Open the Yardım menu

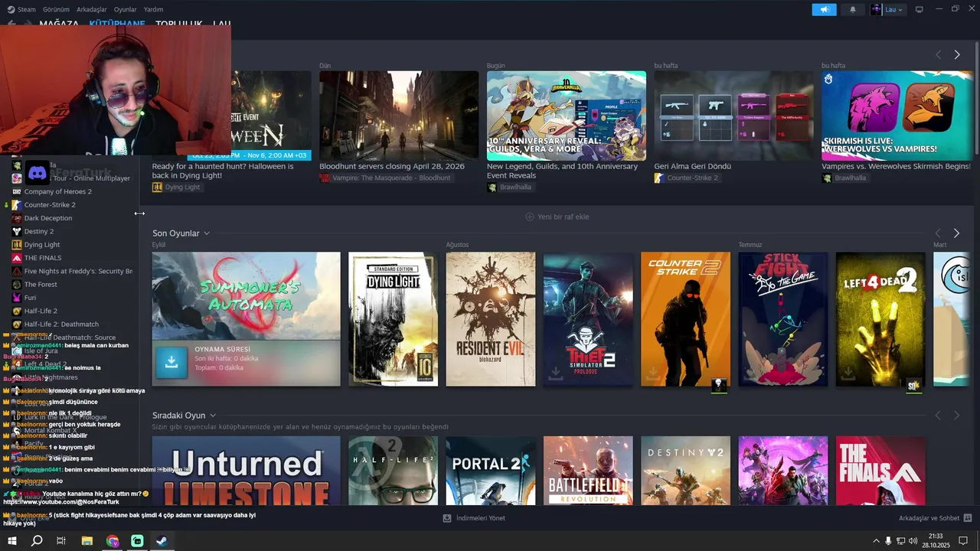[154, 9]
